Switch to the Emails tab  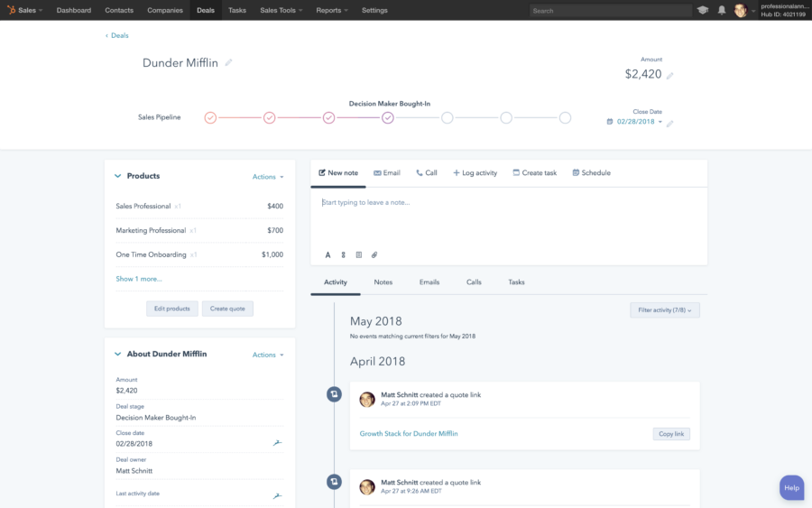429,282
